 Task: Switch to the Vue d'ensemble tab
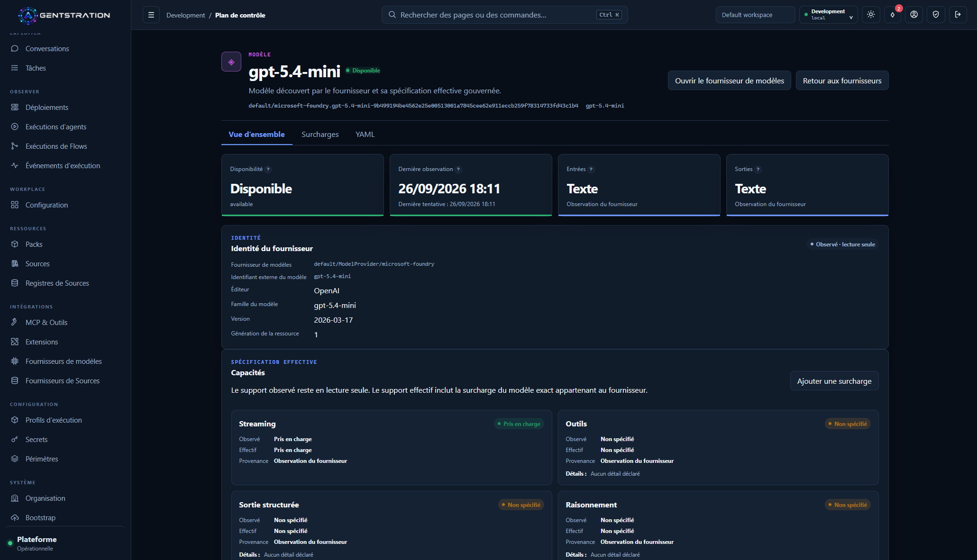tap(256, 135)
